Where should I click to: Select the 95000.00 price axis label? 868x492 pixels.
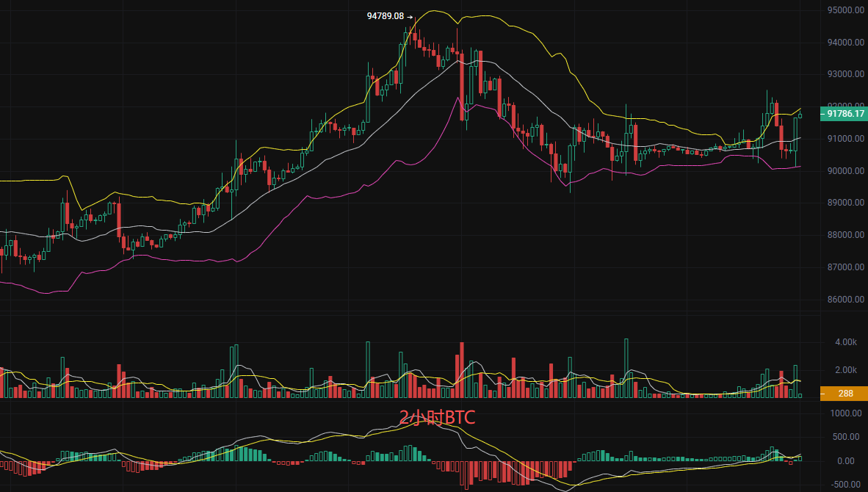[845, 10]
